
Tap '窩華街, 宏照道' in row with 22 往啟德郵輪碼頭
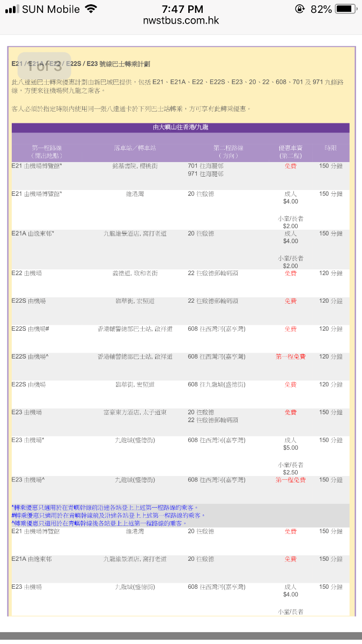tap(135, 301)
